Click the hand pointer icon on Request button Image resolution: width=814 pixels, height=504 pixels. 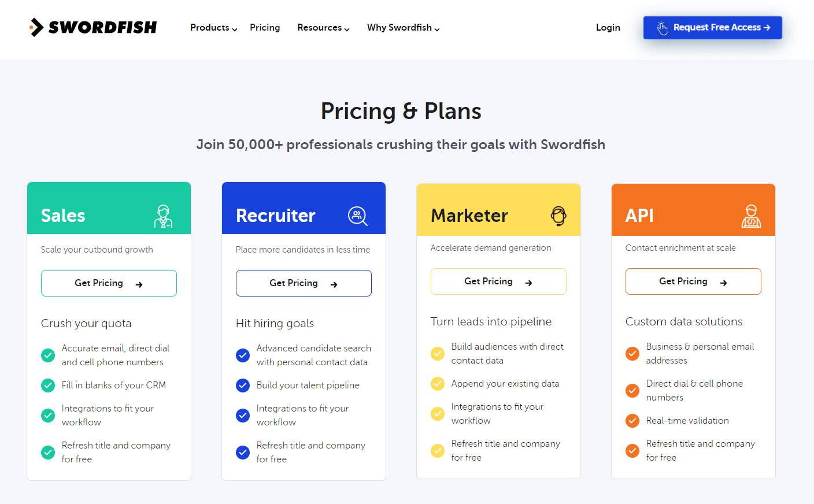pyautogui.click(x=663, y=28)
